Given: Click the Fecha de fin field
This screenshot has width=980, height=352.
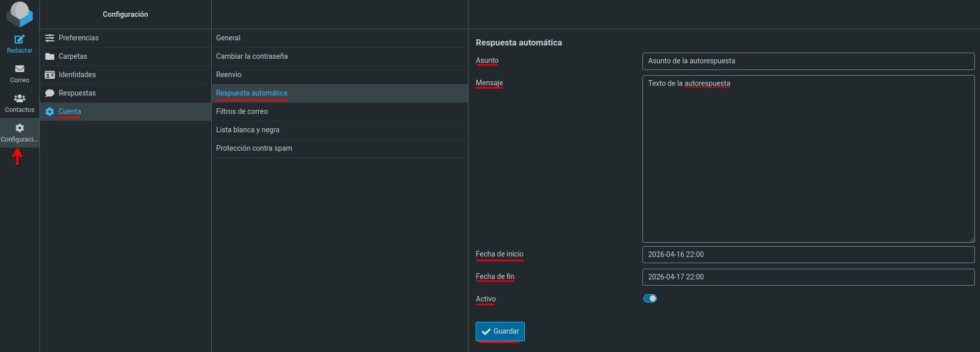Looking at the screenshot, I should pyautogui.click(x=808, y=277).
